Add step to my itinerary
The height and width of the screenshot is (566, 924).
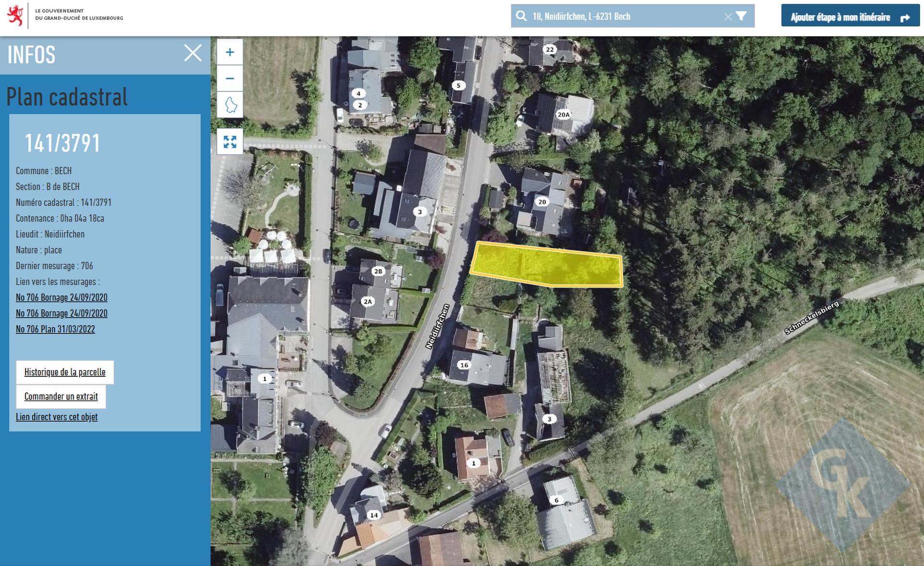(x=850, y=17)
